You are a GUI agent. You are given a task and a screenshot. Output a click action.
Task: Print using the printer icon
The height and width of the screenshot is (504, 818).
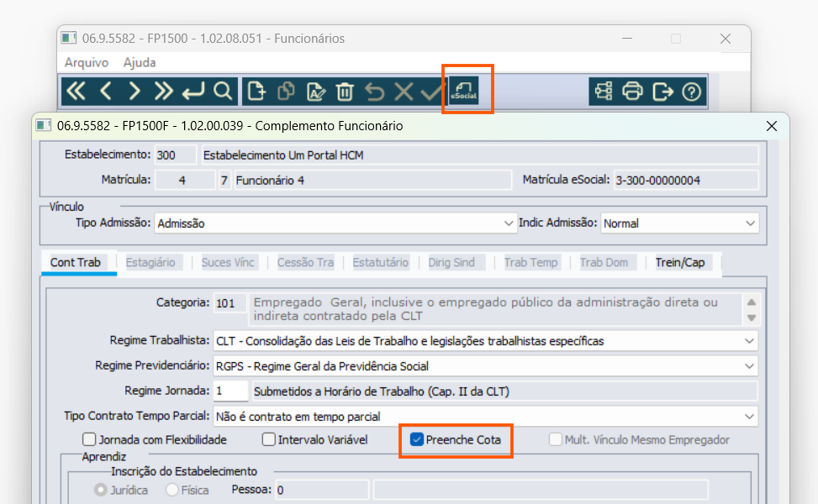(632, 92)
